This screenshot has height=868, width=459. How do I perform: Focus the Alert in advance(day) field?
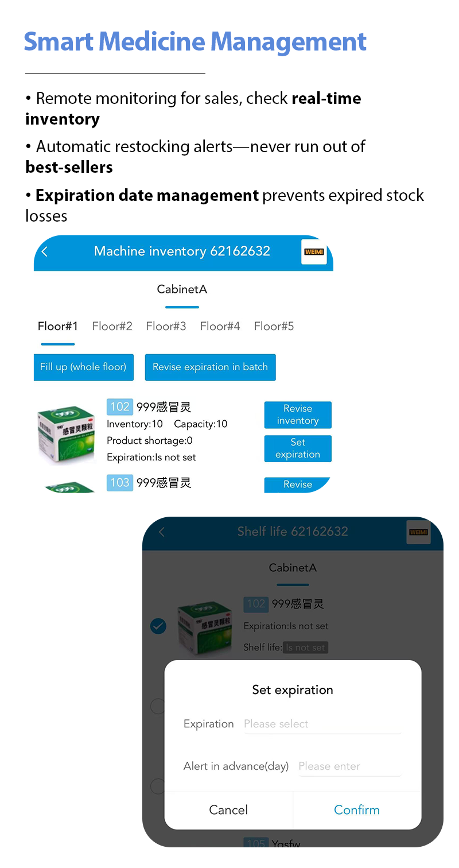coord(349,766)
